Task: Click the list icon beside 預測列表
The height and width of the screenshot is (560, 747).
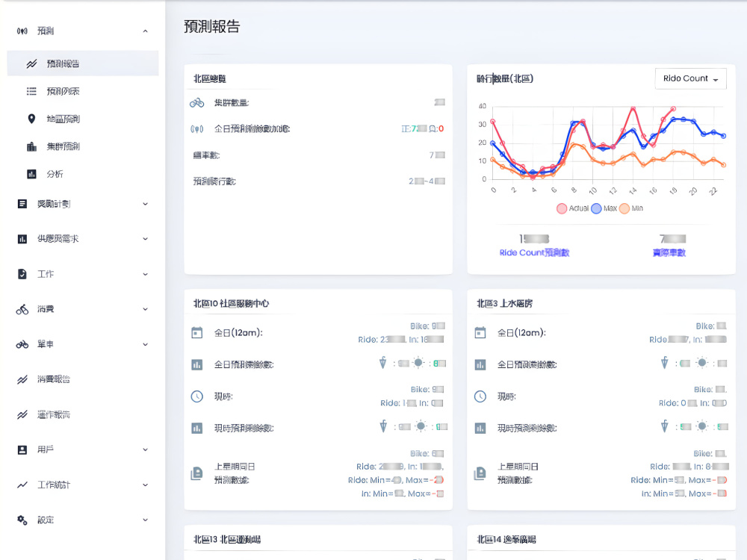Action: (31, 91)
